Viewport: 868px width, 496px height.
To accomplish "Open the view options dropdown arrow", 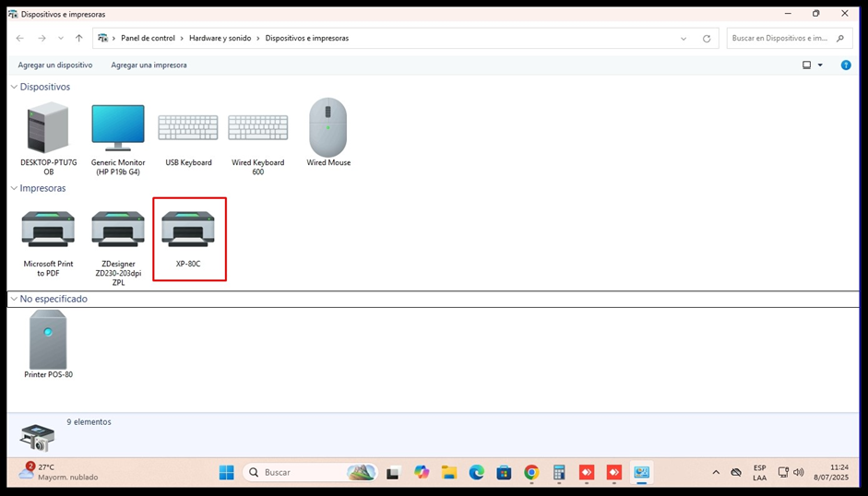I will point(820,65).
